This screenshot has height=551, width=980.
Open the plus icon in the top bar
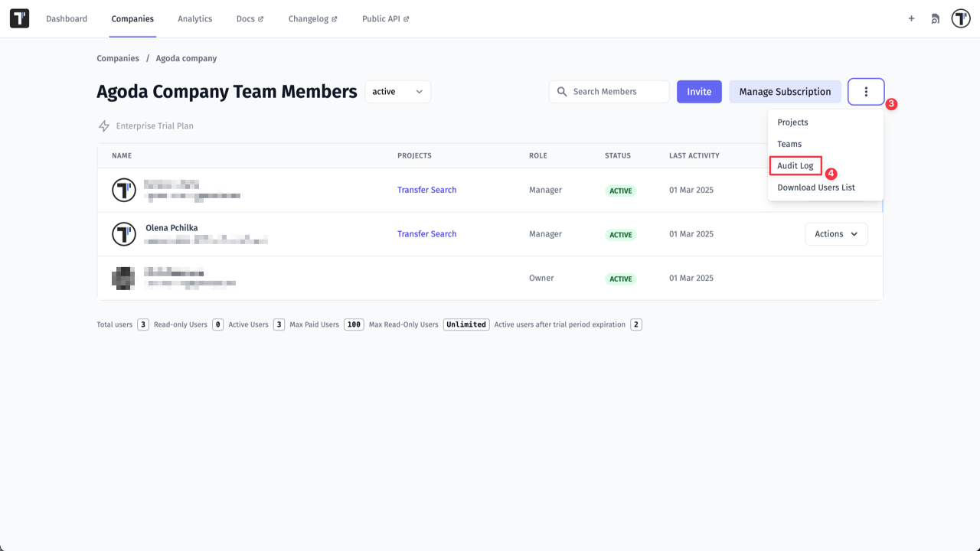coord(911,18)
